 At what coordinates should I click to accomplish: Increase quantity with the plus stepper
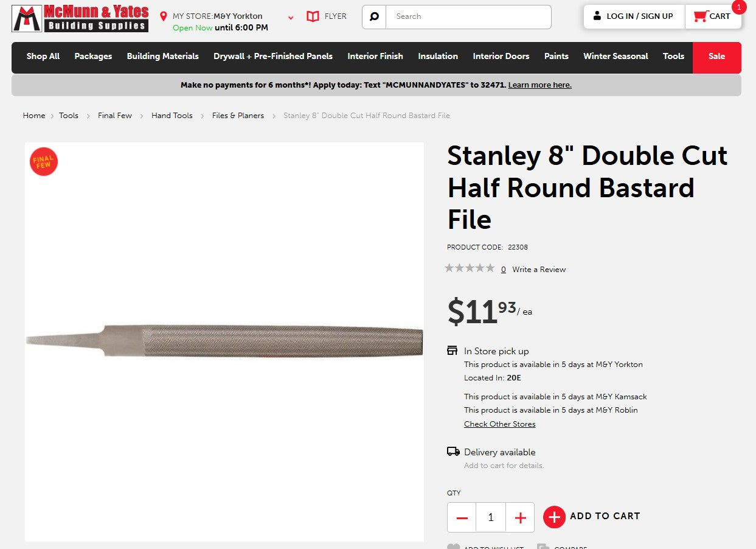tap(520, 517)
